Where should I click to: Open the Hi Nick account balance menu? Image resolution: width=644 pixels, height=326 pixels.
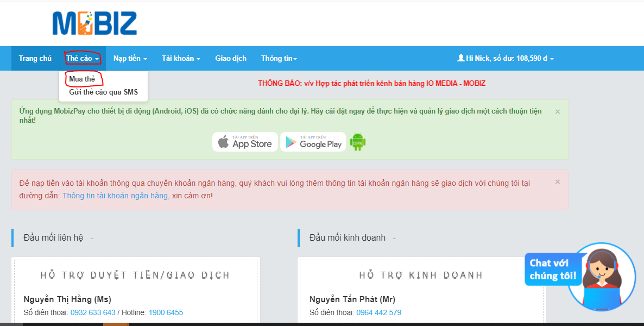click(509, 59)
